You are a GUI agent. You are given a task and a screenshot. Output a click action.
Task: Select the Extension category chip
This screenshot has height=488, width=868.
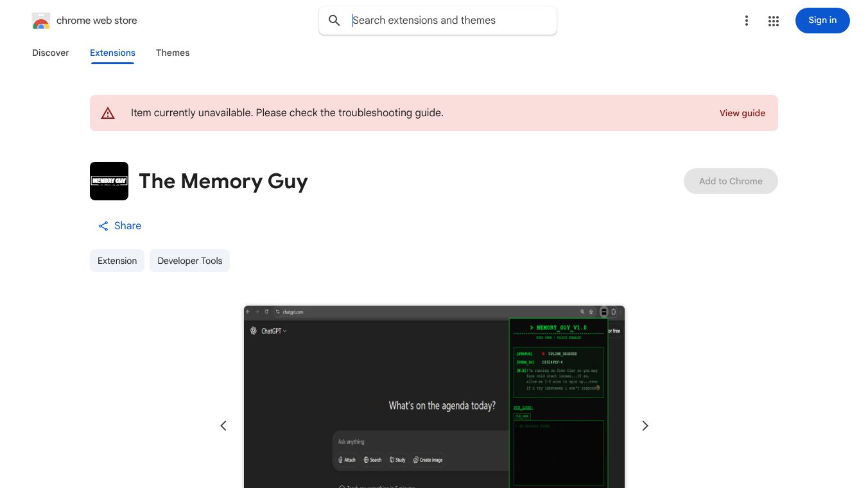click(117, 261)
